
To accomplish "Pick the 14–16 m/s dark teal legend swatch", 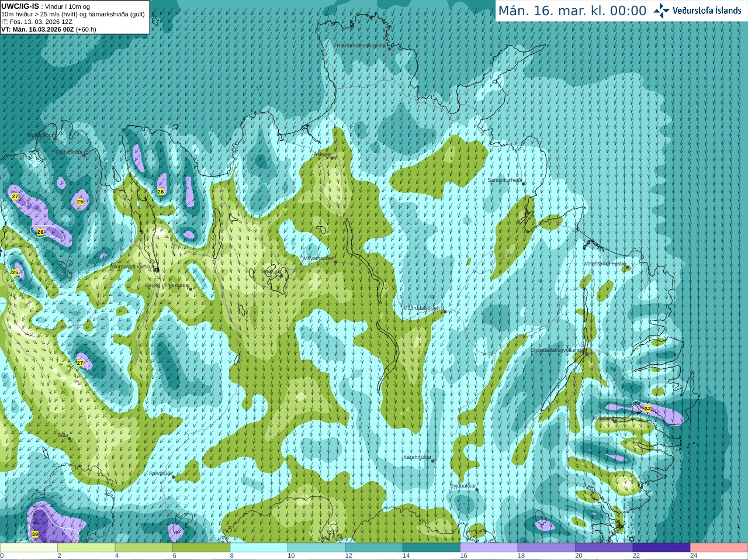I will click(432, 548).
